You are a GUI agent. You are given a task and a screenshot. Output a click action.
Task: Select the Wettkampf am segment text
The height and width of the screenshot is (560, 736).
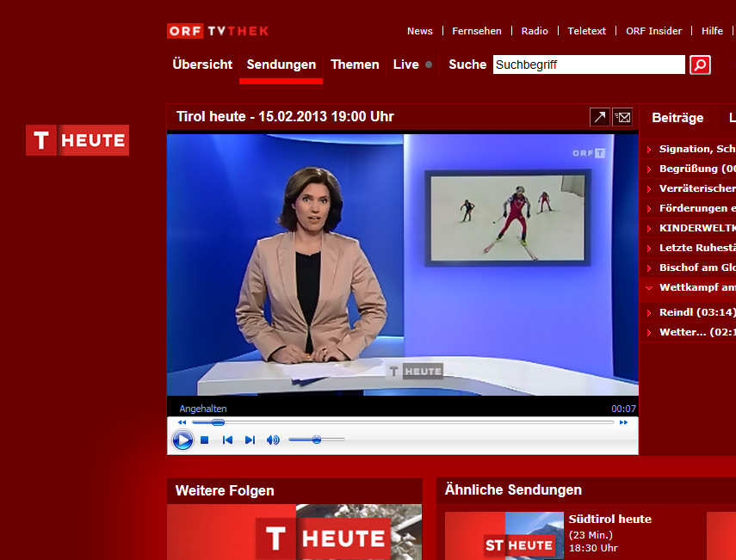pos(697,287)
